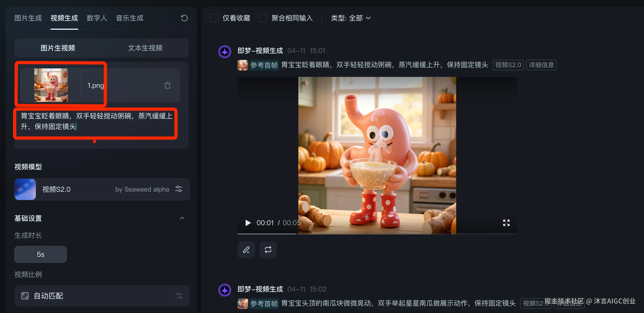Viewport: 644px width, 313px height.
Task: Switch to the 图片生成 tab
Action: (x=28, y=18)
